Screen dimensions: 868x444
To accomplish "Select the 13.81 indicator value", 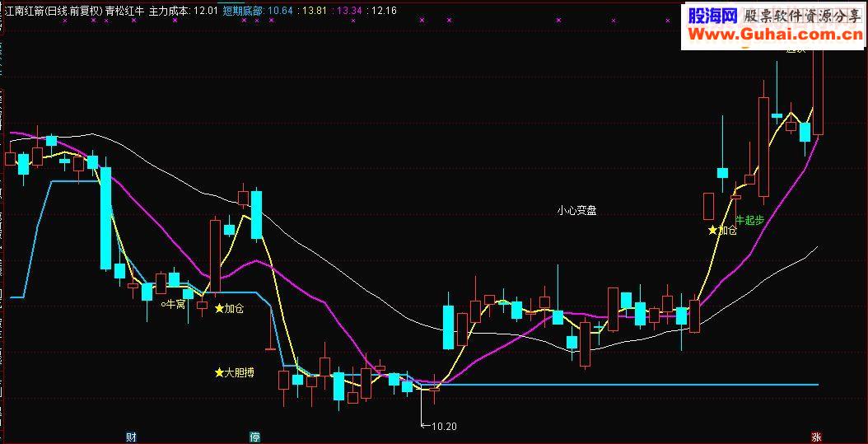I will pos(314,10).
